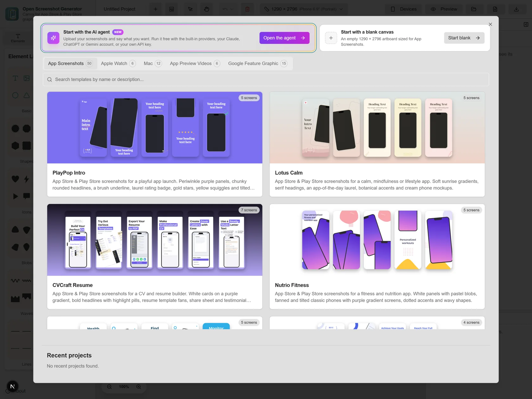Click the Nutrio Fitness title

tap(292, 285)
